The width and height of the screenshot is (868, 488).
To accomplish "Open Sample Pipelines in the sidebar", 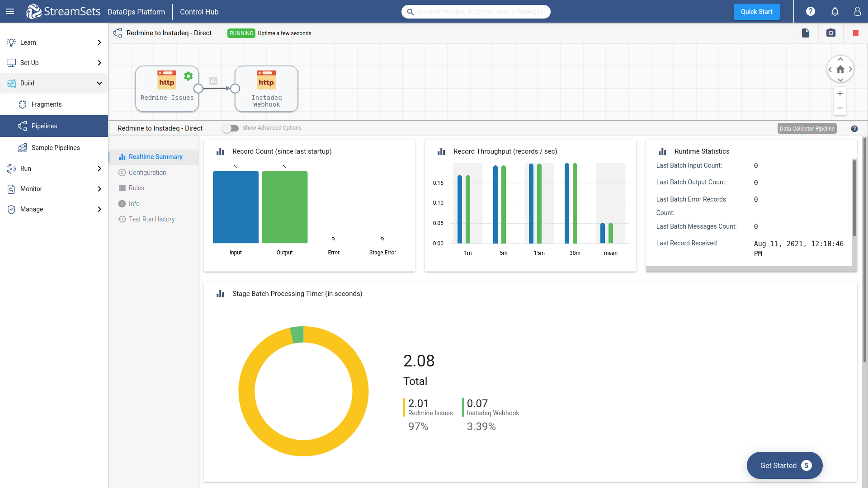I will coord(54,148).
